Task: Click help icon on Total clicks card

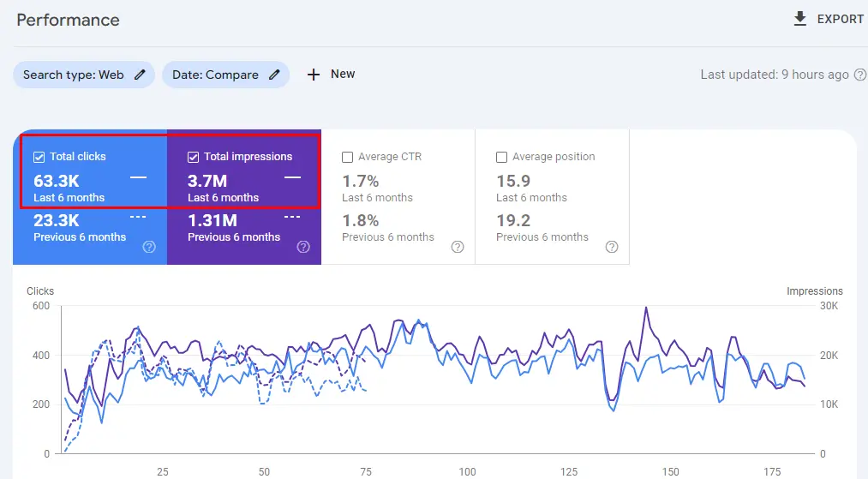Action: 149,247
